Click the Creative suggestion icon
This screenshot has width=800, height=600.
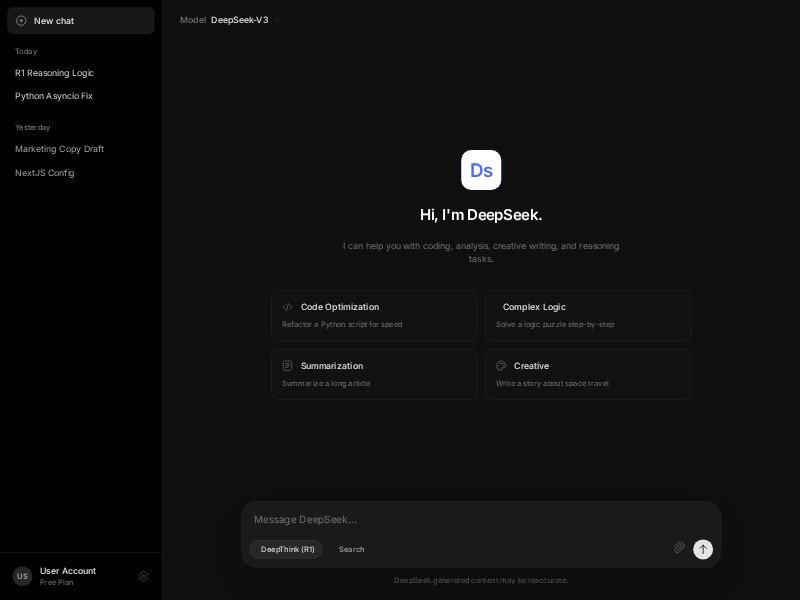[x=501, y=366]
